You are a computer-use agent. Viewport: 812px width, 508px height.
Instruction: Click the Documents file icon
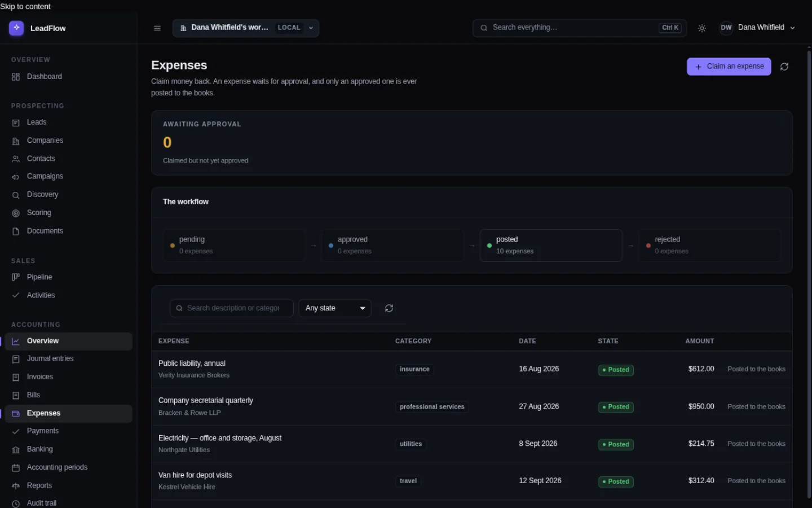tap(16, 231)
